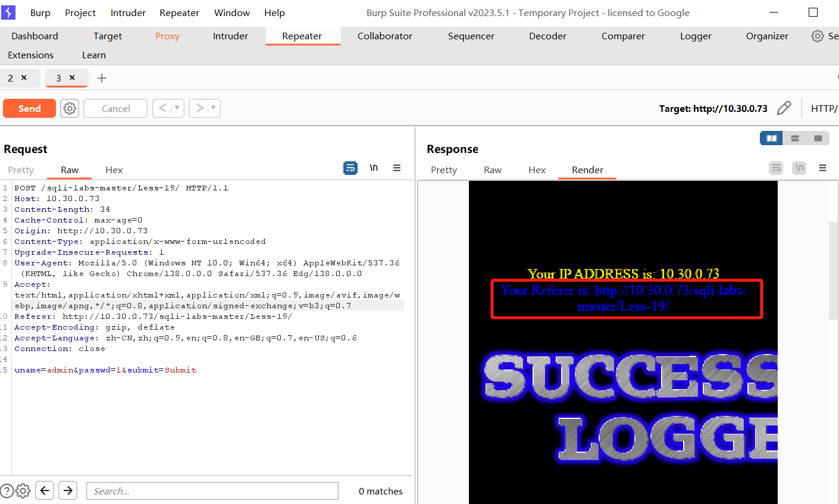Click the Burp Suite lightning logo icon
Viewport: 839px width, 504px height.
point(8,12)
